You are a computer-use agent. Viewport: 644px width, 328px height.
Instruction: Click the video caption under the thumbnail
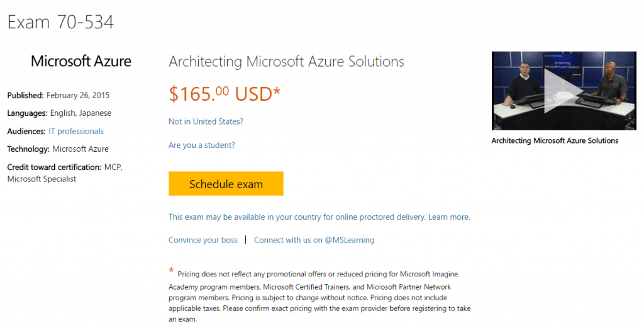[555, 141]
